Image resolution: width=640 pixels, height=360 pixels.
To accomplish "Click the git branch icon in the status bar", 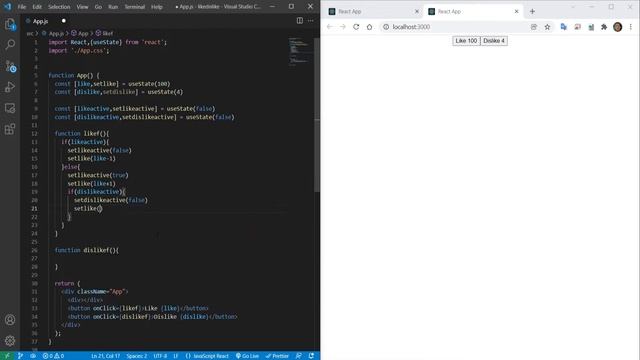I will click(x=20, y=356).
